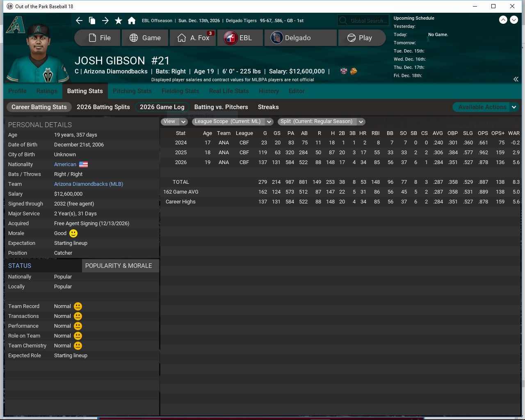The image size is (525, 420).
Task: Open the 2026 Batting Splits subtab
Action: 103,107
